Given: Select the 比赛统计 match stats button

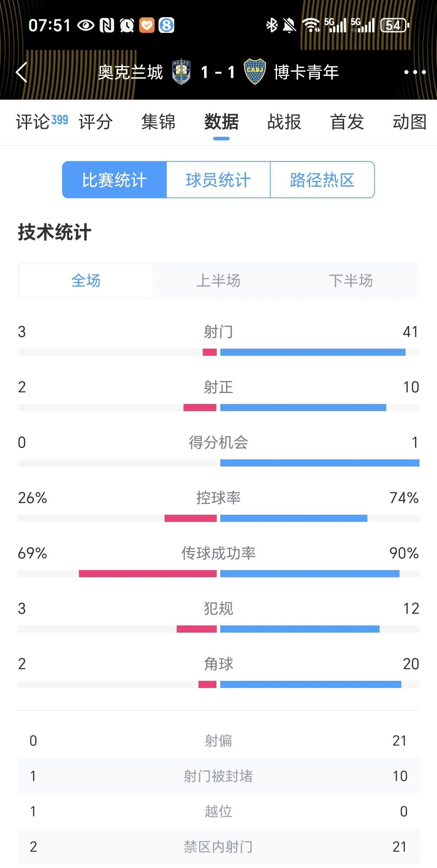Looking at the screenshot, I should coord(114,180).
